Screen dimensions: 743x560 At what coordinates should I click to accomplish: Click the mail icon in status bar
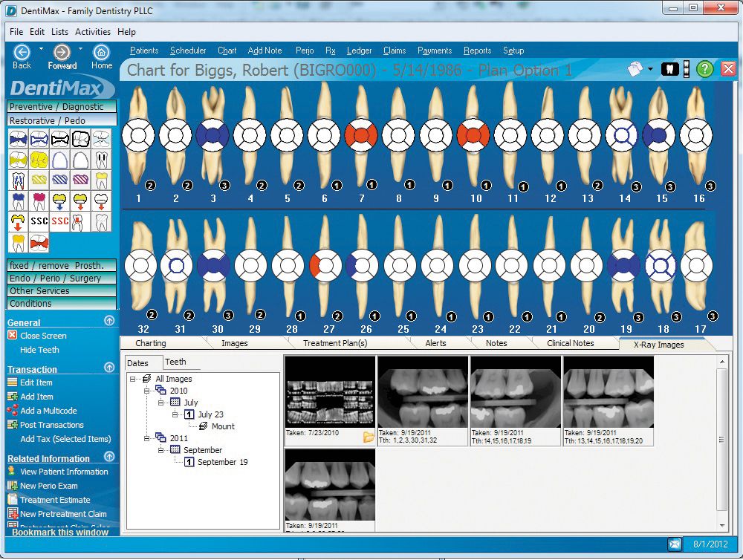coord(675,544)
